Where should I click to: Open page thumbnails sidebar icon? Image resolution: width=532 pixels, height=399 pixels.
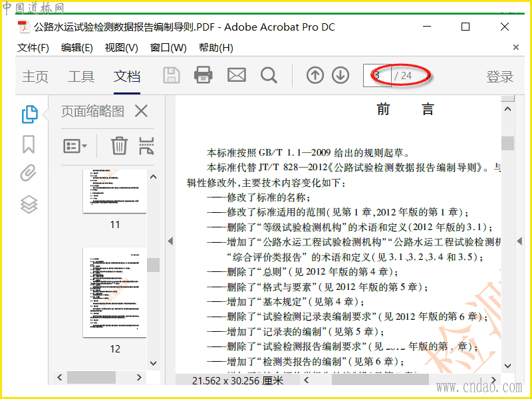click(29, 114)
